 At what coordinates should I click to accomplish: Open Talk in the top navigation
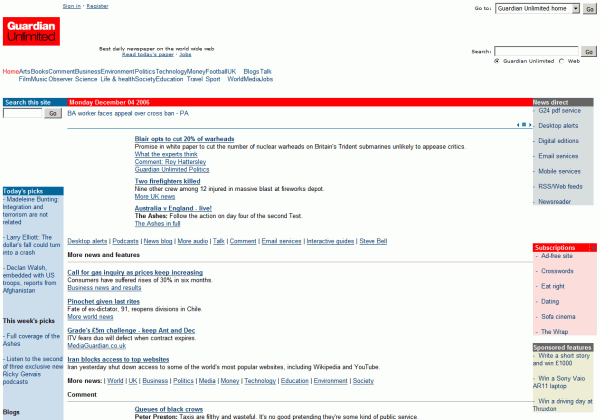coord(266,72)
